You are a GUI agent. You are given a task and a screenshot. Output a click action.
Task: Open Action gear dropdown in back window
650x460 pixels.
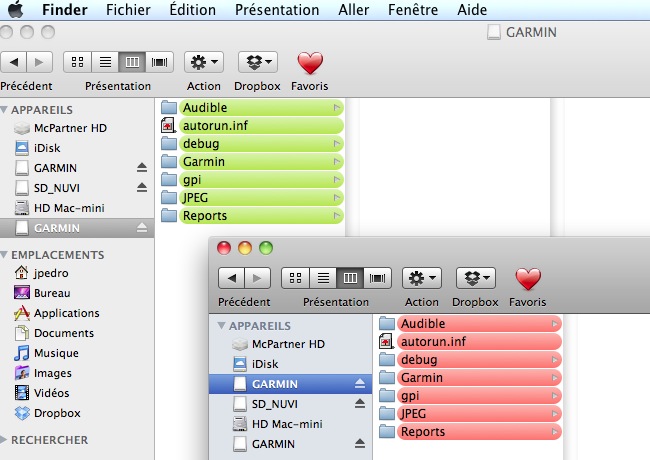tap(204, 62)
